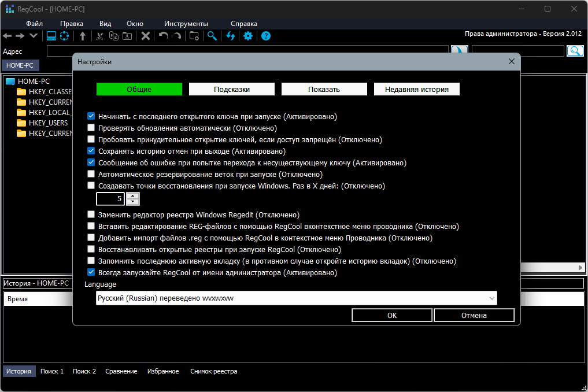Enable 'Автоматическое резервирование веток при запуске' checkbox
Image resolution: width=588 pixels, height=392 pixels.
91,173
